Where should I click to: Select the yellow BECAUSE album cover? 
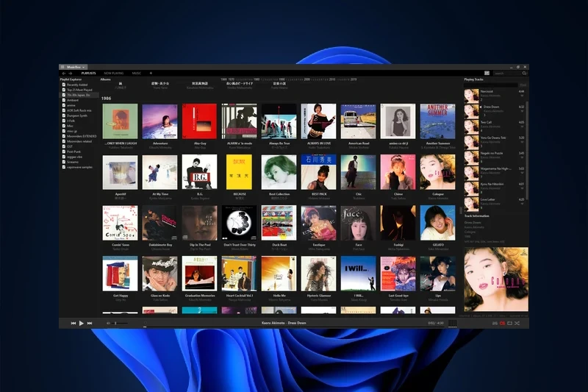point(240,172)
